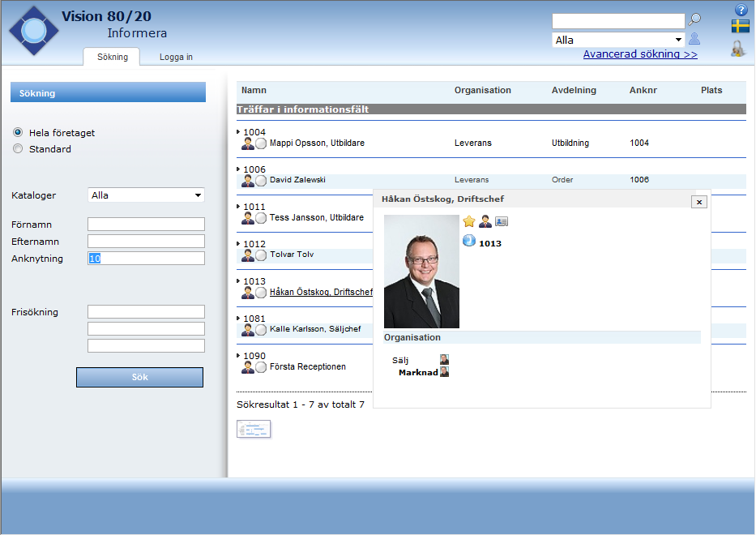Switch to the Logga in tab
Screen dimensions: 756x535
point(176,57)
